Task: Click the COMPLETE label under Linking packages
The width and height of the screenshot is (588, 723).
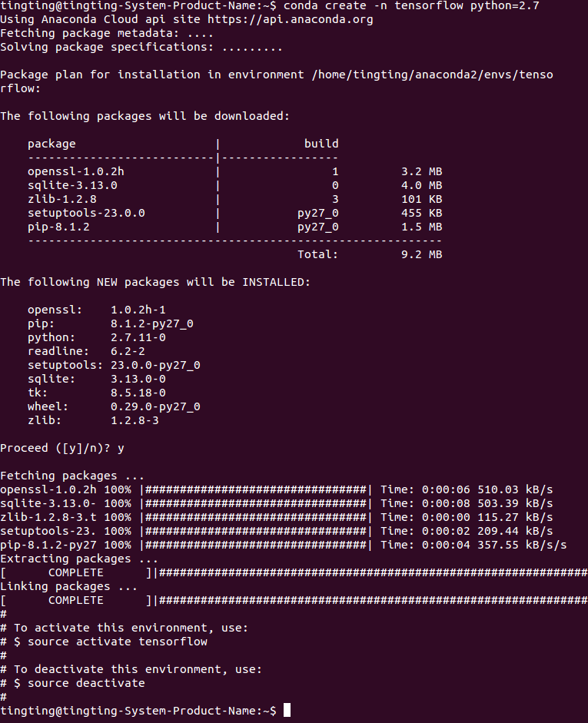Action: [x=75, y=601]
